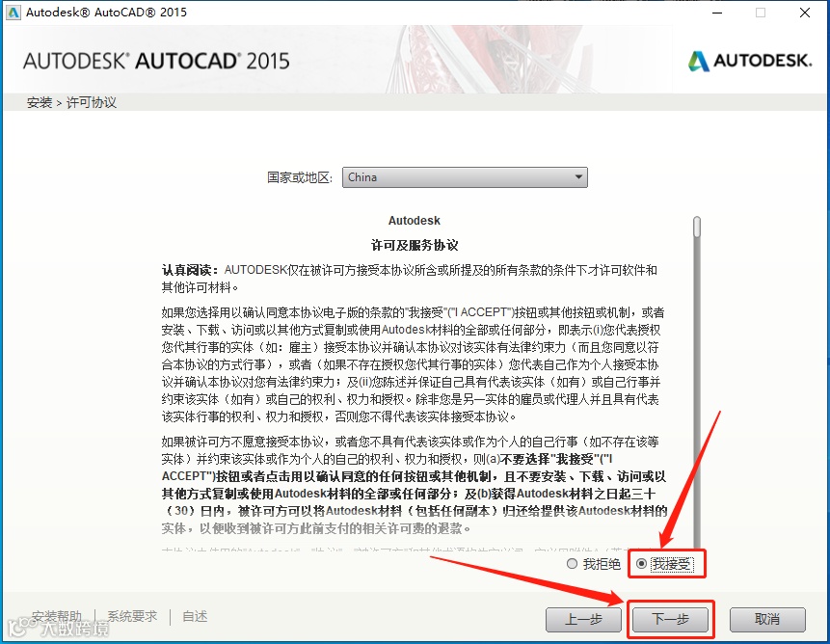Click the AutoCAD icon in title bar
Viewport: 830px width, 644px height.
pos(13,13)
